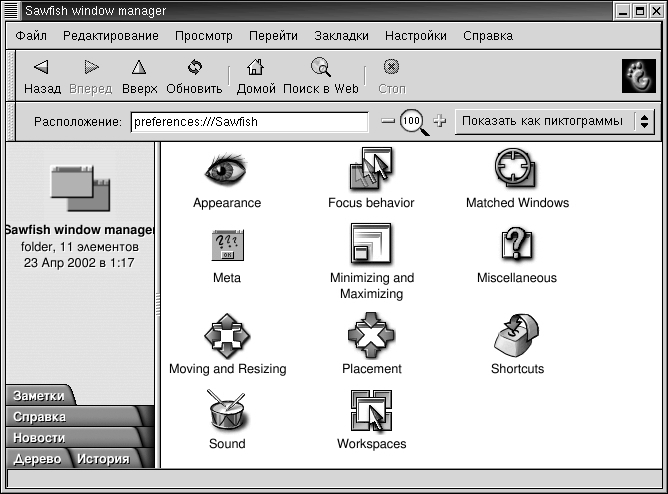
Task: Open the Matched Windows icon
Action: click(x=517, y=170)
